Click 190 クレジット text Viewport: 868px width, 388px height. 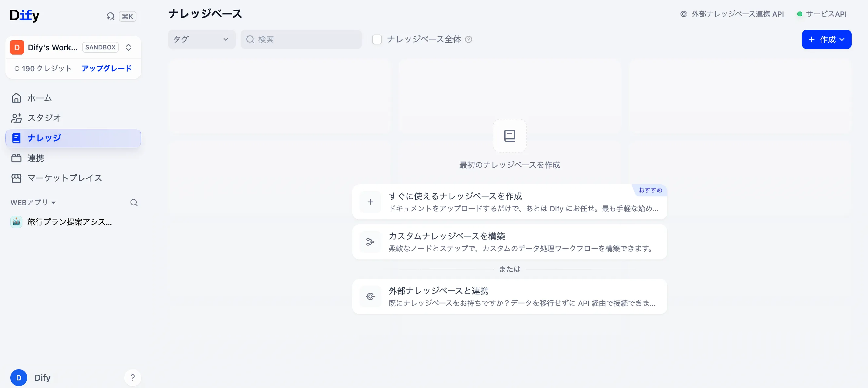[x=43, y=69]
